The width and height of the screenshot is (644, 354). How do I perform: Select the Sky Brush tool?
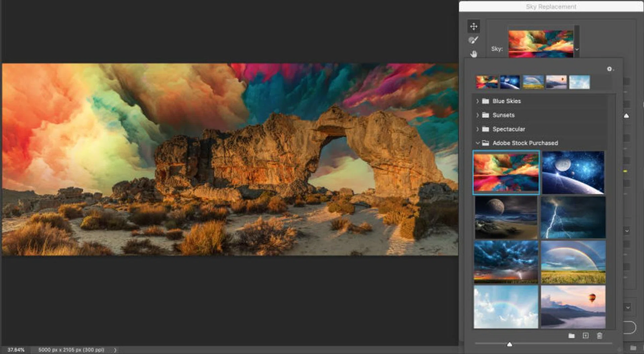coord(473,40)
